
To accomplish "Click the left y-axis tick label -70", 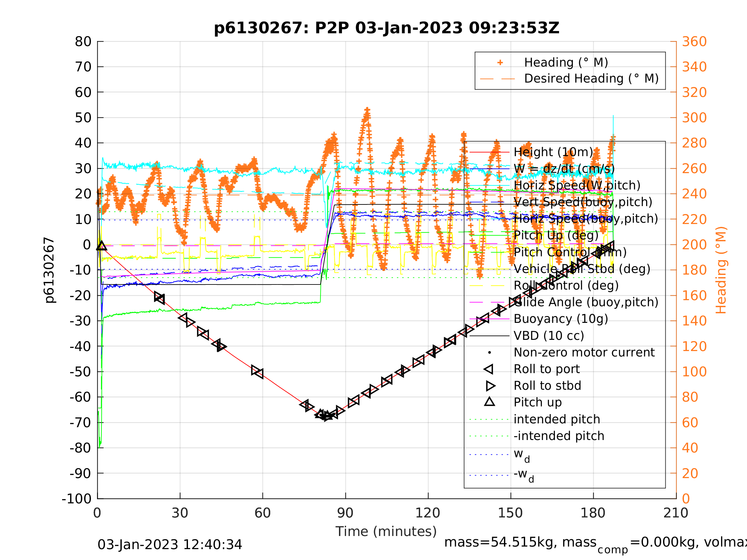I will click(80, 423).
